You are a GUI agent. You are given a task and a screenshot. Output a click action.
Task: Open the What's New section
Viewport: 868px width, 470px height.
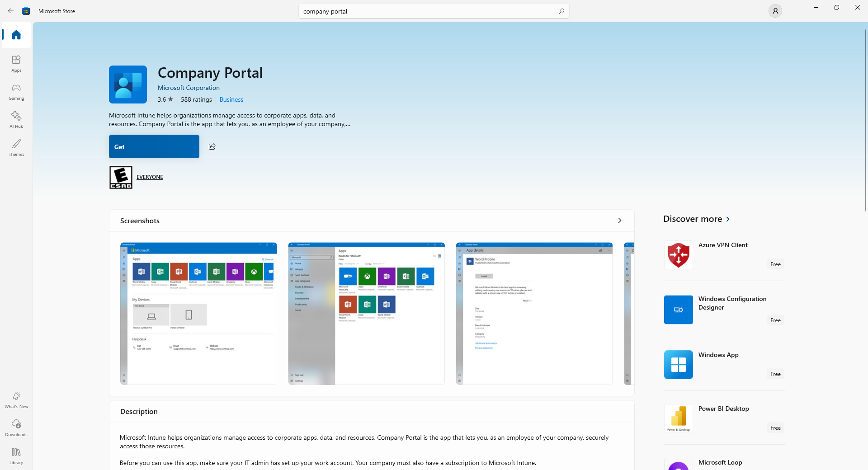(x=16, y=399)
